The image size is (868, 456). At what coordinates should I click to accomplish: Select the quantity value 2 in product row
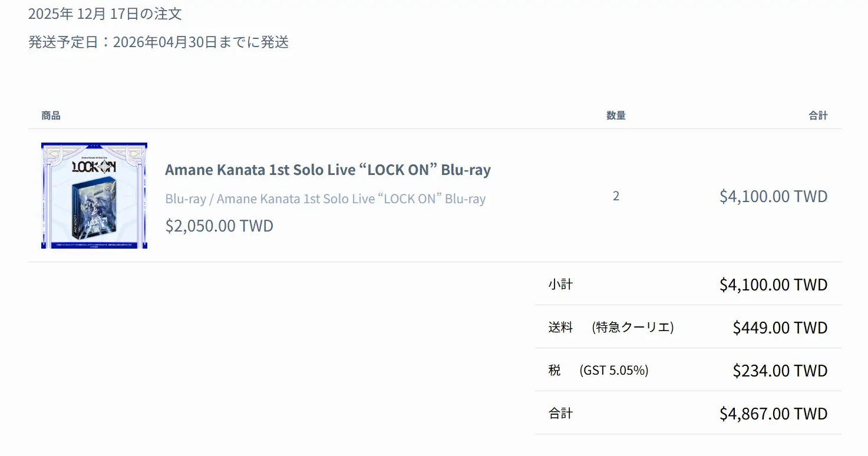pos(616,196)
